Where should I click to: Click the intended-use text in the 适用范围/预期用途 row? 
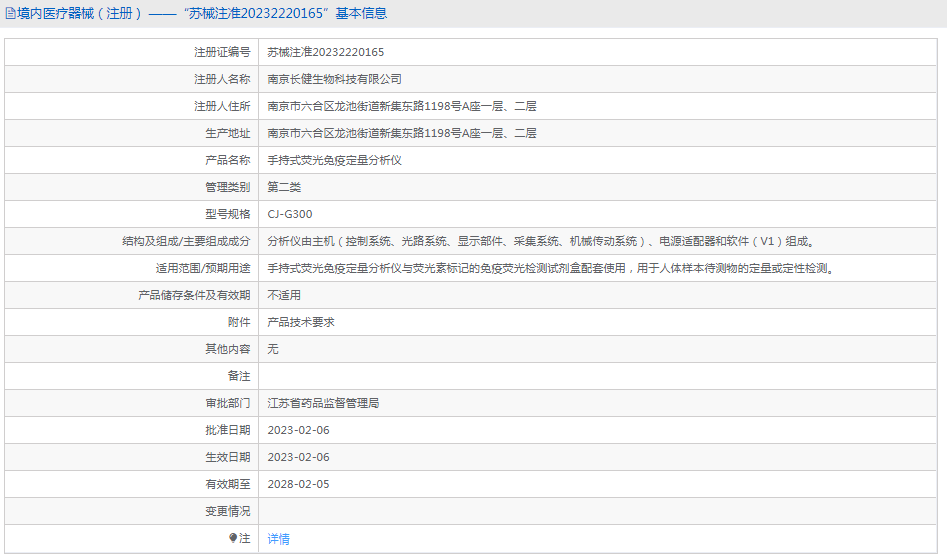pyautogui.click(x=552, y=268)
